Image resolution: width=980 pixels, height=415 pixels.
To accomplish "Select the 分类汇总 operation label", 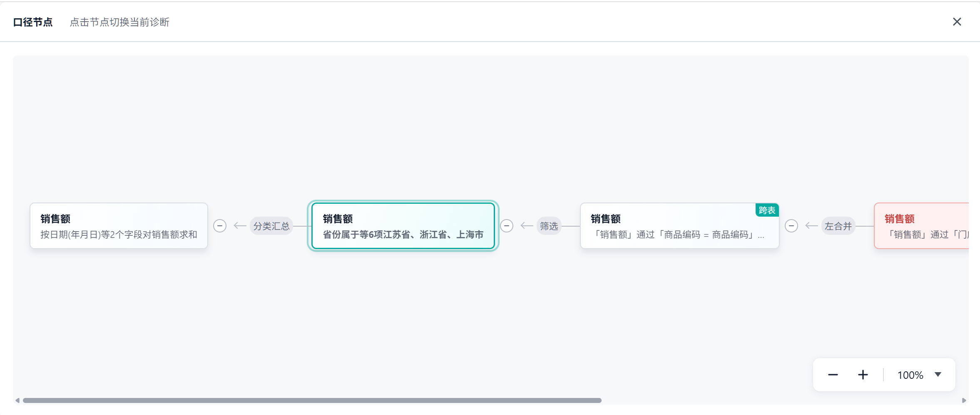I will 271,226.
